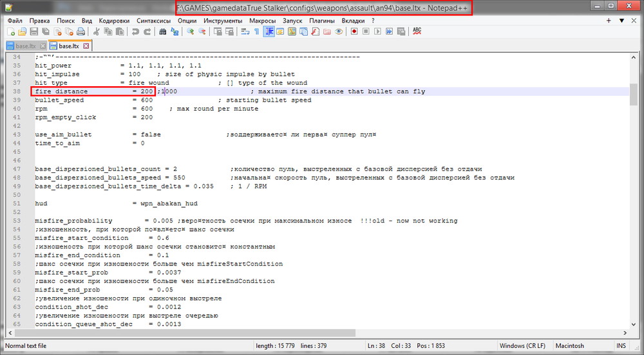Toggle show all characters pilcrow icon
The image size is (644, 355).
tap(256, 31)
